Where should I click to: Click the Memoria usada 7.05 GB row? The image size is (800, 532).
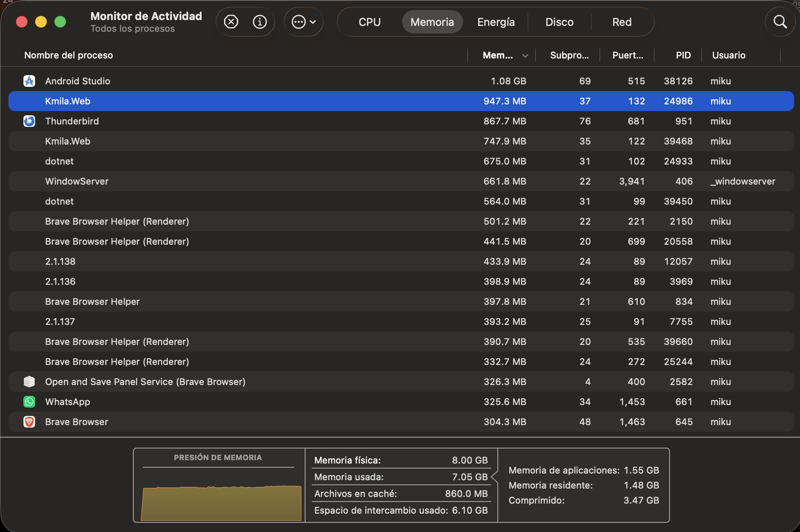(x=401, y=477)
